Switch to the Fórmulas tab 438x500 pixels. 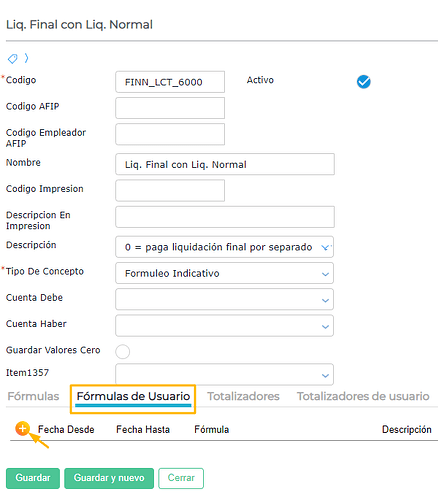[x=33, y=396]
